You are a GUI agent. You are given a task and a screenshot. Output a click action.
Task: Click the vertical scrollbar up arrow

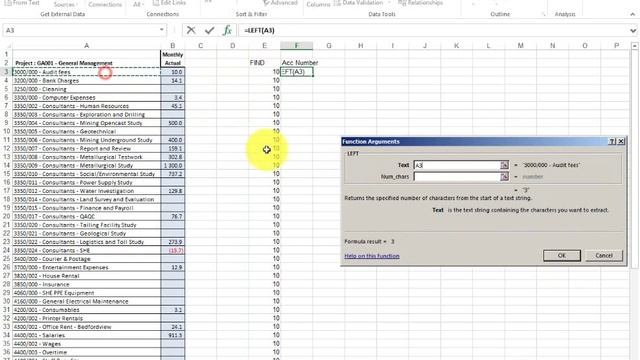[634, 46]
